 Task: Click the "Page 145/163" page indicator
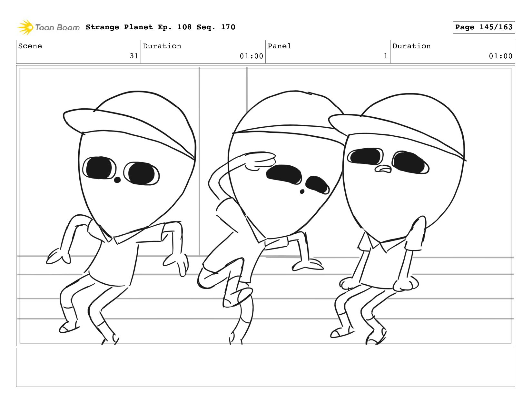(484, 27)
